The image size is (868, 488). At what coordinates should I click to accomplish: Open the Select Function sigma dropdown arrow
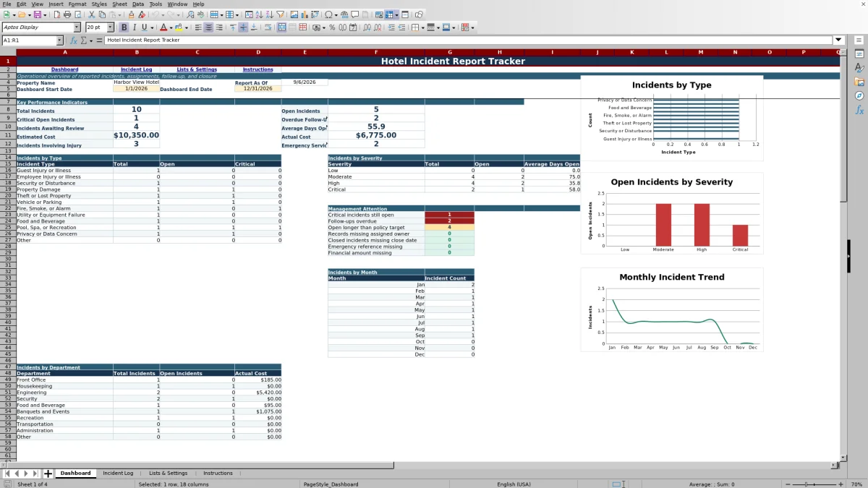91,40
